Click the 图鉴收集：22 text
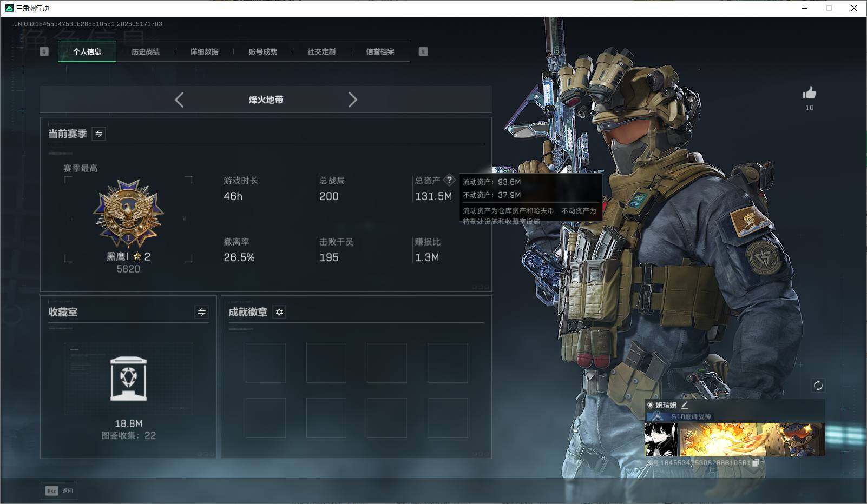The image size is (867, 504). tap(129, 435)
